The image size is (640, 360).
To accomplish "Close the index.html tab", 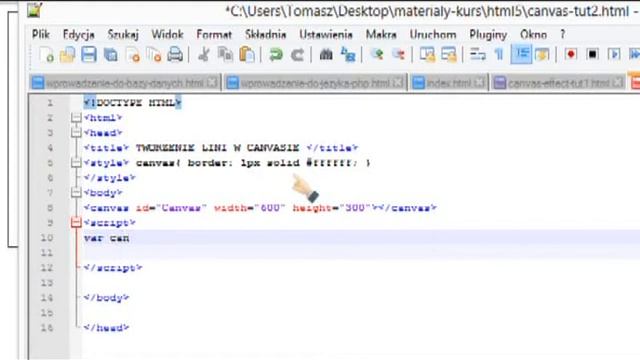I will click(480, 82).
